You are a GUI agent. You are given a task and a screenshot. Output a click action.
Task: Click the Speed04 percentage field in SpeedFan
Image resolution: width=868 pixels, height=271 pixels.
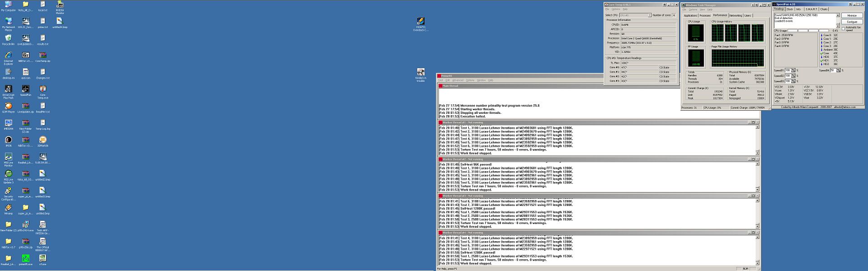tap(833, 70)
